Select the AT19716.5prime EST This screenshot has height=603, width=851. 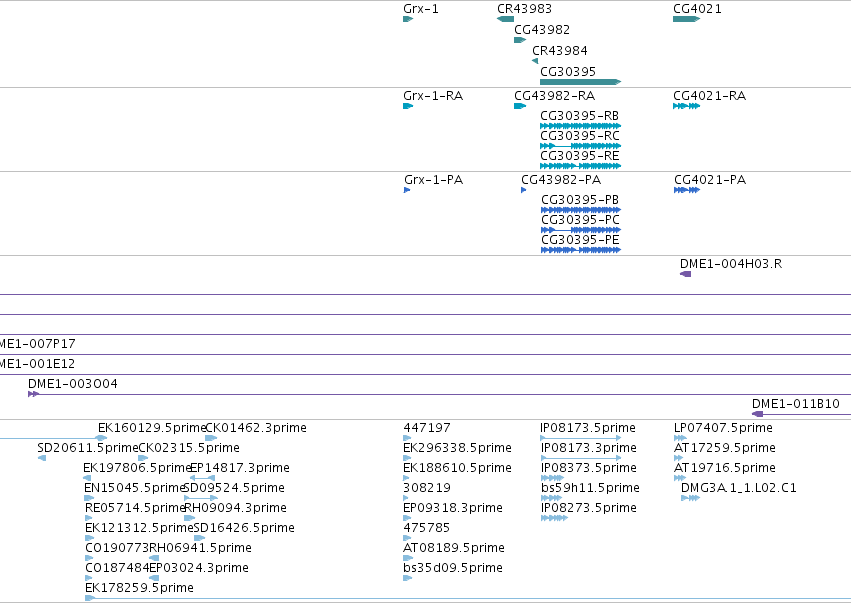click(725, 468)
